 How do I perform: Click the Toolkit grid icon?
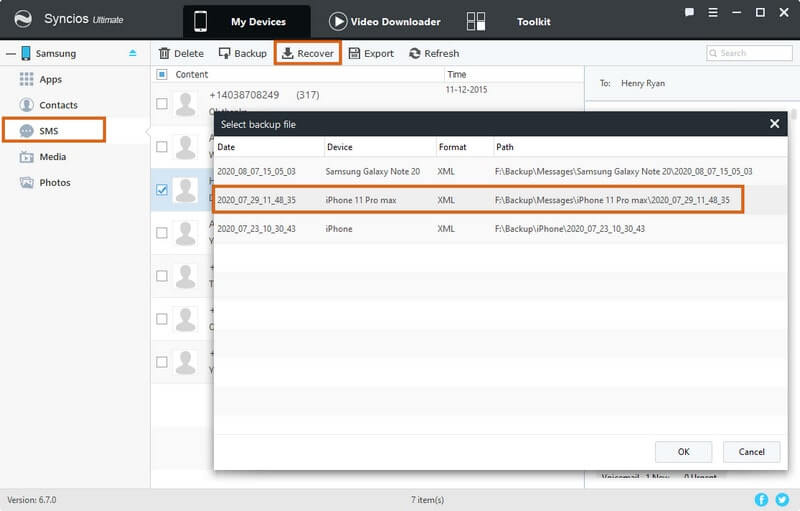pyautogui.click(x=476, y=21)
